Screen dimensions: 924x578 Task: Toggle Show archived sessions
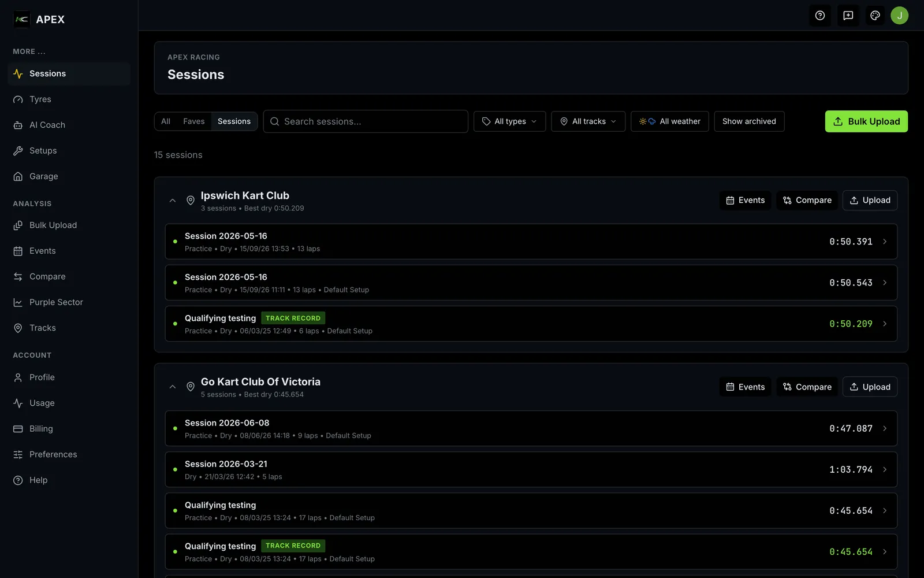click(749, 121)
